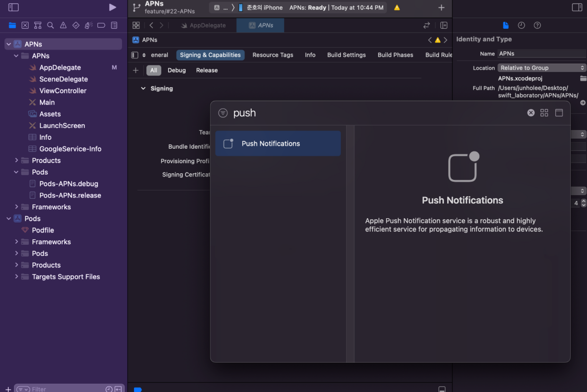Go forward in editor history
587x392 pixels.
(x=162, y=25)
